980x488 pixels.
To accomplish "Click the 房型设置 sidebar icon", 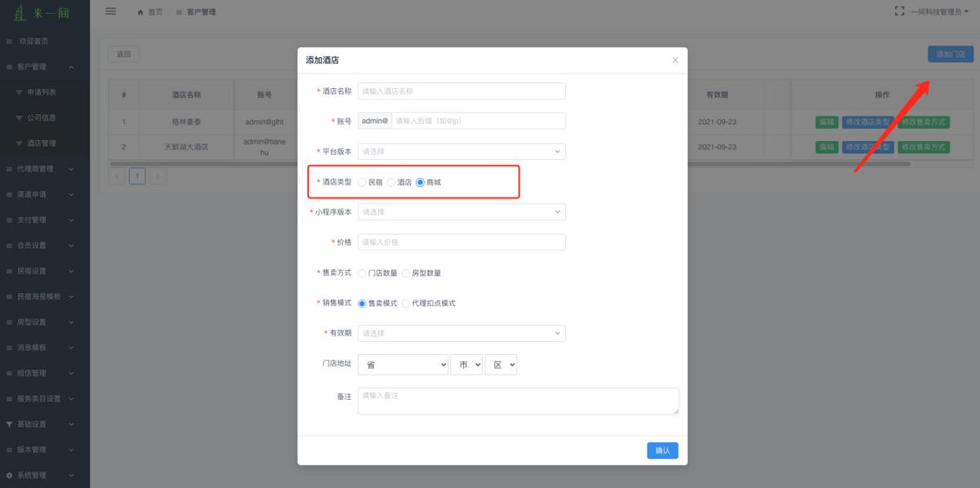I will [10, 322].
